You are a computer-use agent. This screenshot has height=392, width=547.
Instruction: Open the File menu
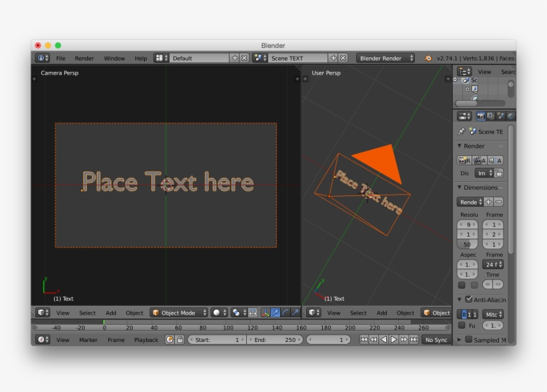click(61, 58)
